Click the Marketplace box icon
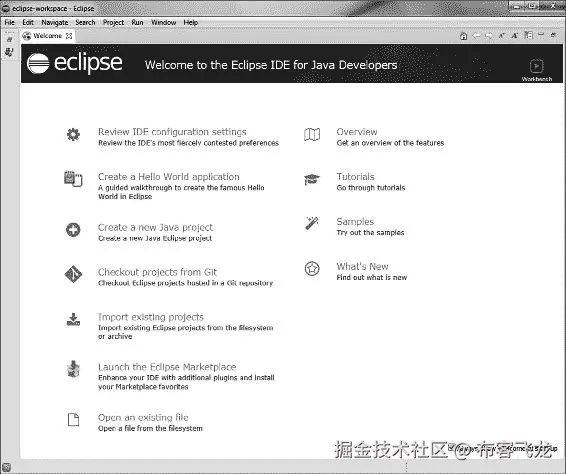 [73, 369]
